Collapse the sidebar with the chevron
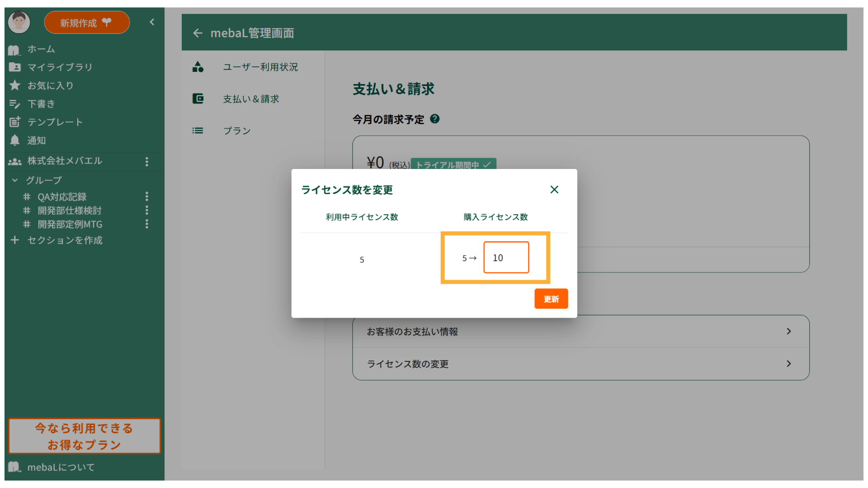Image resolution: width=868 pixels, height=488 pixels. pyautogui.click(x=152, y=22)
